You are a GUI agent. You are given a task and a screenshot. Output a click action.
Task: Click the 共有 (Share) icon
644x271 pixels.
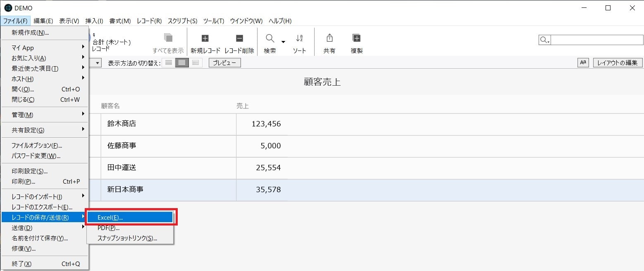[329, 41]
